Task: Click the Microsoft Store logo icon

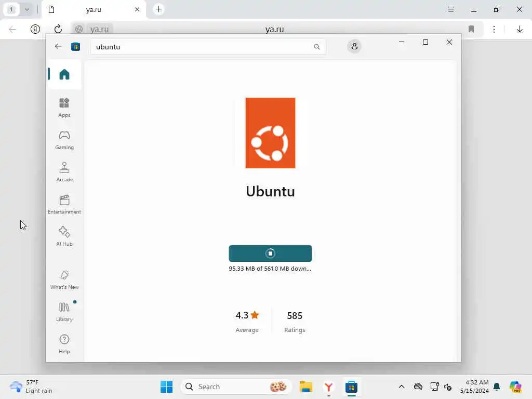Action: tap(75, 46)
